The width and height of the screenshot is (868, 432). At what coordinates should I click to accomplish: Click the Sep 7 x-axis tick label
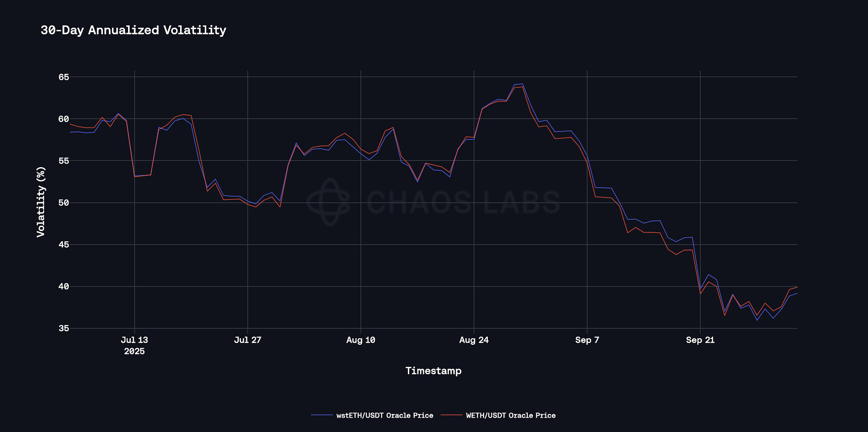587,340
